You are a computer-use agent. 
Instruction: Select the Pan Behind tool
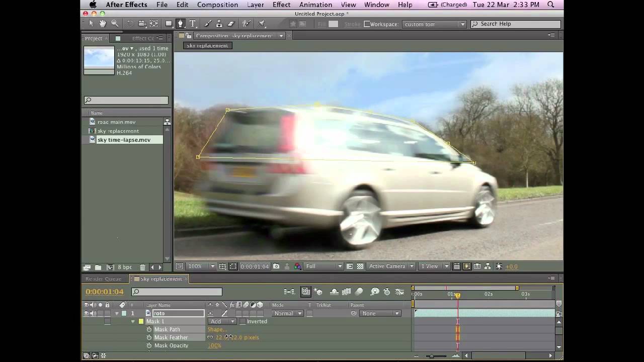pyautogui.click(x=154, y=24)
